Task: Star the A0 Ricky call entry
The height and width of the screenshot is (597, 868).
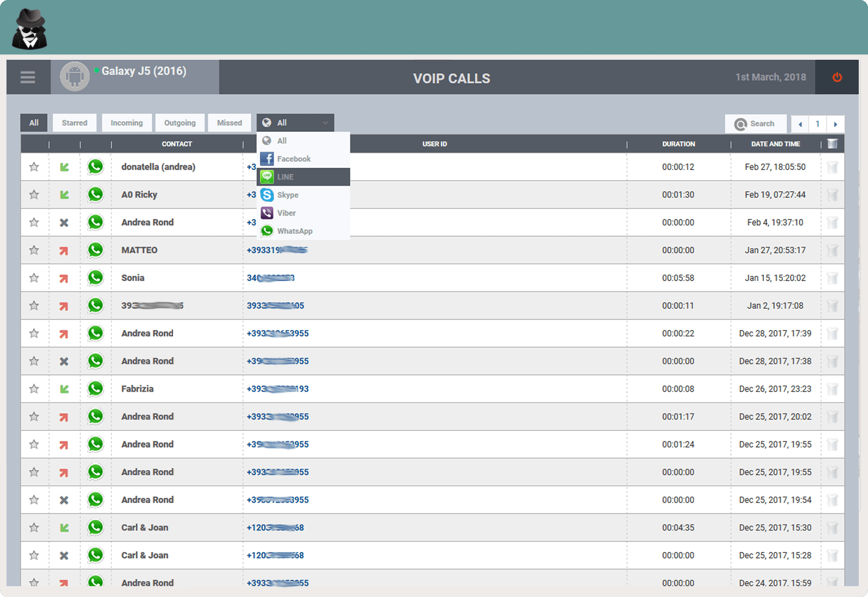Action: click(34, 194)
